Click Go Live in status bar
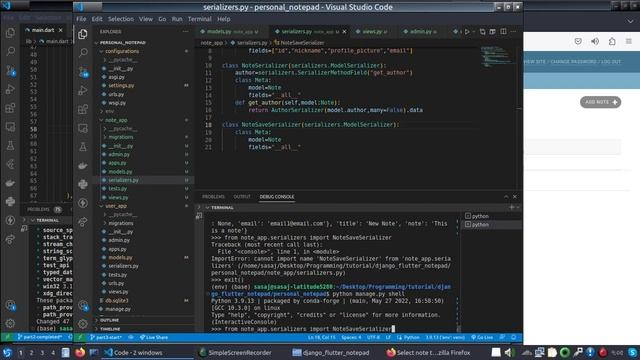640x360 pixels. pos(482,338)
